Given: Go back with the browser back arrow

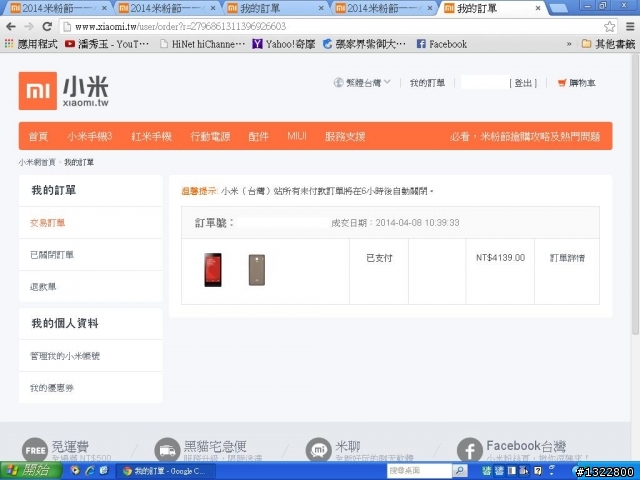Looking at the screenshot, I should (11, 27).
